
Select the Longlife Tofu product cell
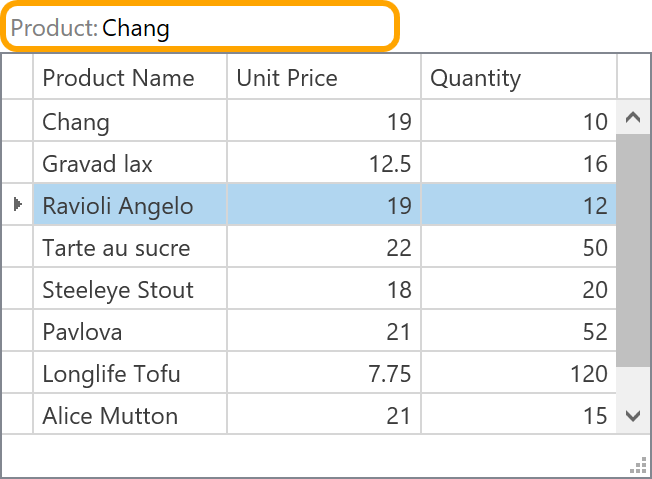(x=130, y=374)
